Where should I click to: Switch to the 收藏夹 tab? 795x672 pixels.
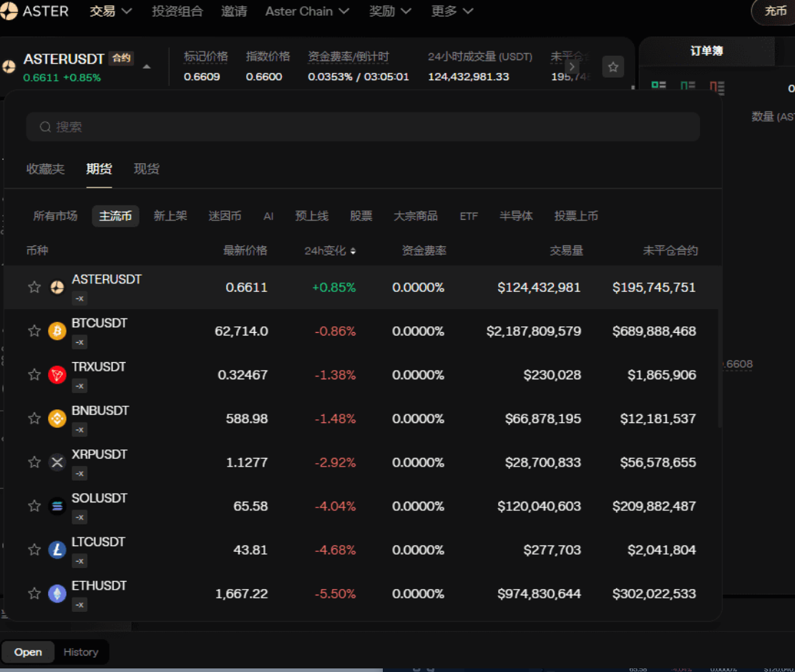(x=46, y=169)
